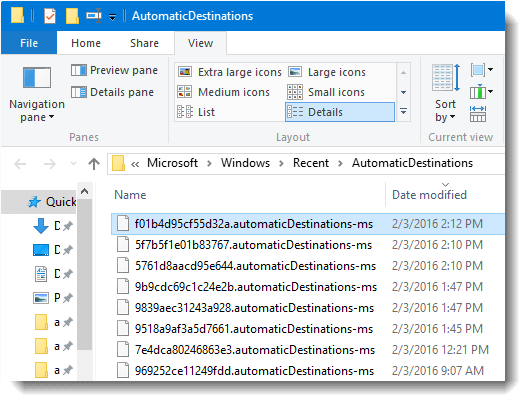Open Customize Quick Access Toolbar dropdown
Viewport: 530px width, 406px height.
(x=113, y=16)
